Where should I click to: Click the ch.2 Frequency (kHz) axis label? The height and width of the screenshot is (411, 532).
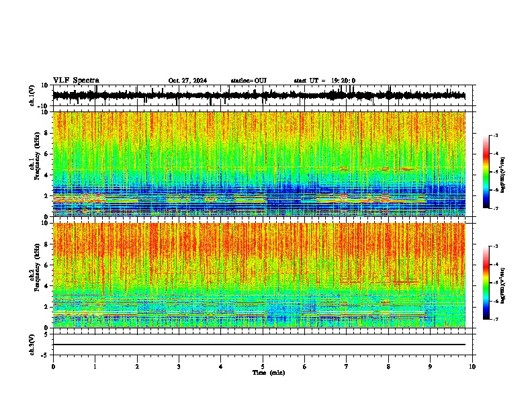[35, 267]
